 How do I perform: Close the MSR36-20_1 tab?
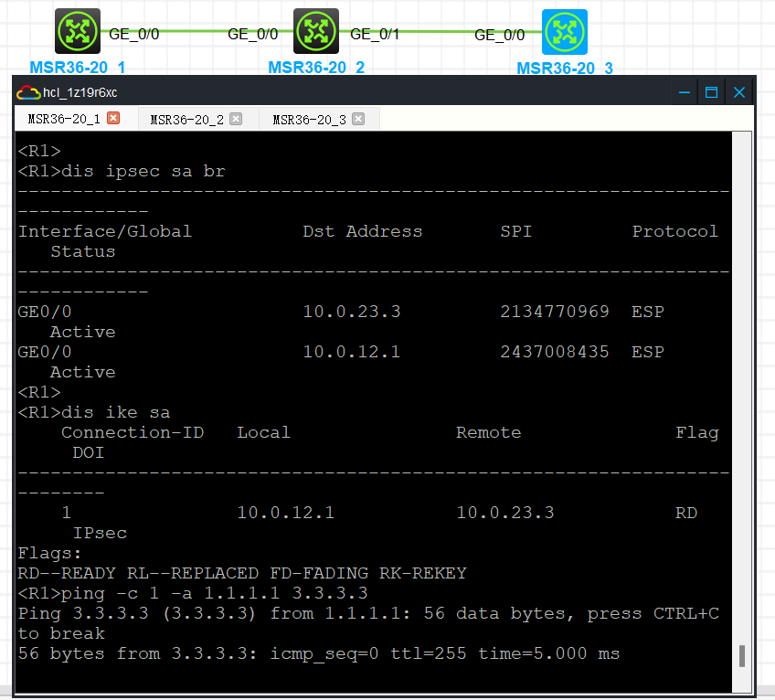(113, 118)
